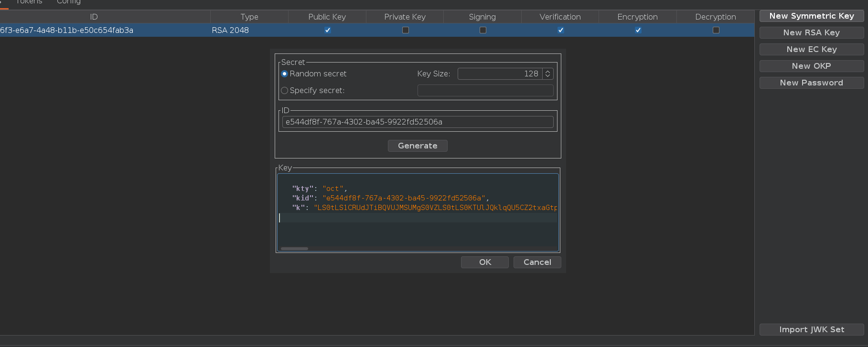This screenshot has width=868, height=347.
Task: Toggle Private Key checkbox for RSA 2048 row
Action: [406, 30]
